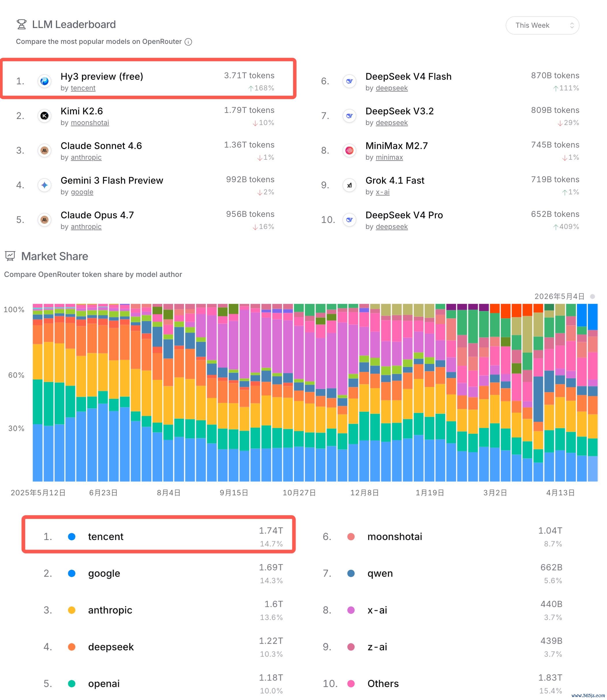Click the info icon beside the leaderboard subtitle
Screen dimensions: 607x700
tap(188, 42)
